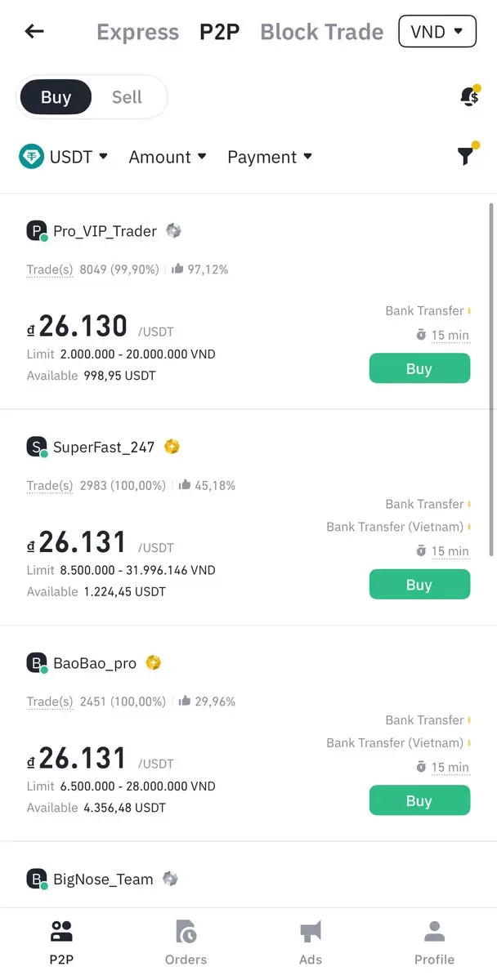Open the VND currency dropdown
This screenshot has height=980, width=497.
437,32
